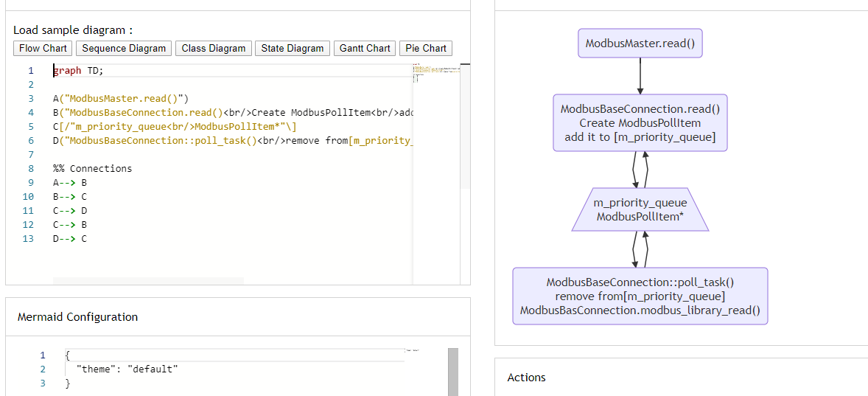Click the ModbusMaster.read() diagram node
868x396 pixels.
640,44
